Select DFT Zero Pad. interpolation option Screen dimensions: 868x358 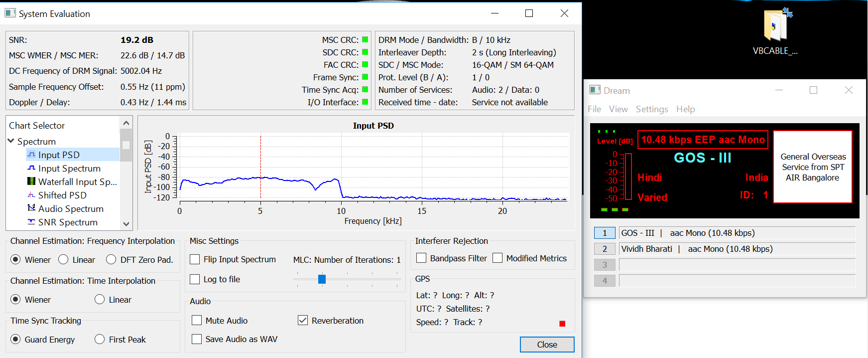point(111,259)
